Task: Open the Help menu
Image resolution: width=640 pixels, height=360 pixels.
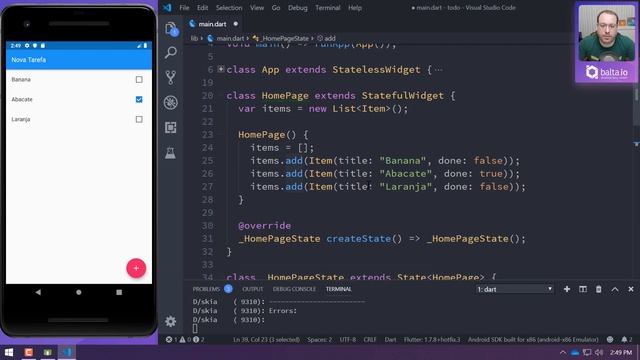Action: [x=355, y=8]
